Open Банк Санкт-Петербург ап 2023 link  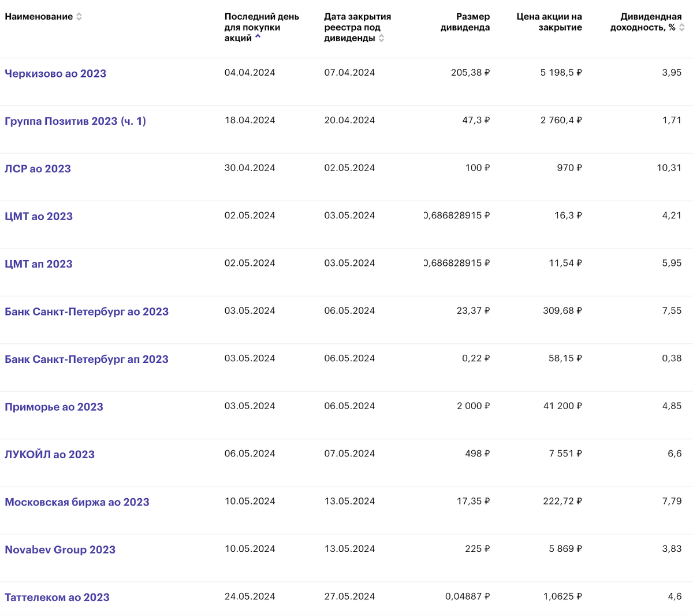click(x=87, y=359)
